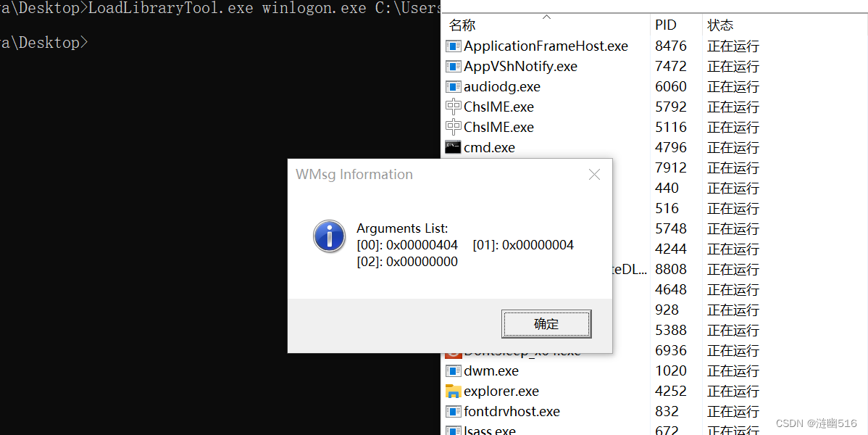Select the ChsIME.exe row with PID 5116
This screenshot has width=868, height=435.
tap(655, 128)
